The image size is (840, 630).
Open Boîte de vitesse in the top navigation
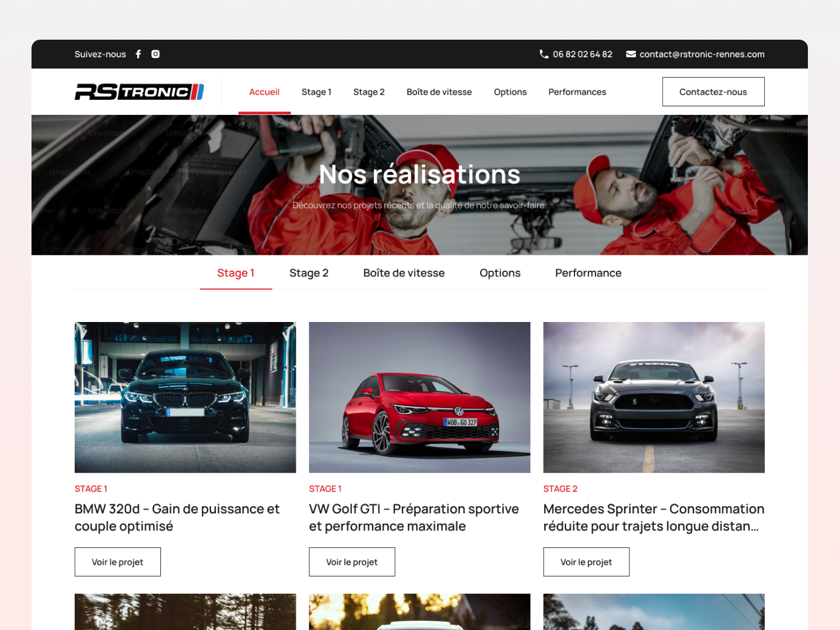pos(439,92)
